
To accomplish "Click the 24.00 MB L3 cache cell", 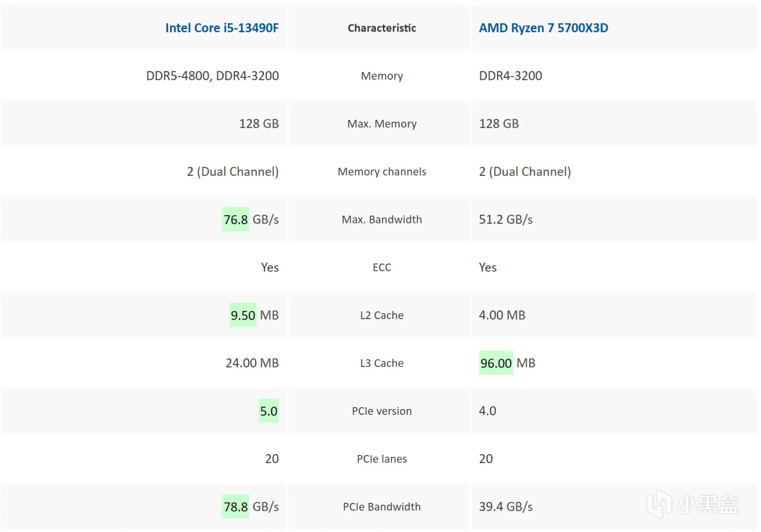I will 252,363.
